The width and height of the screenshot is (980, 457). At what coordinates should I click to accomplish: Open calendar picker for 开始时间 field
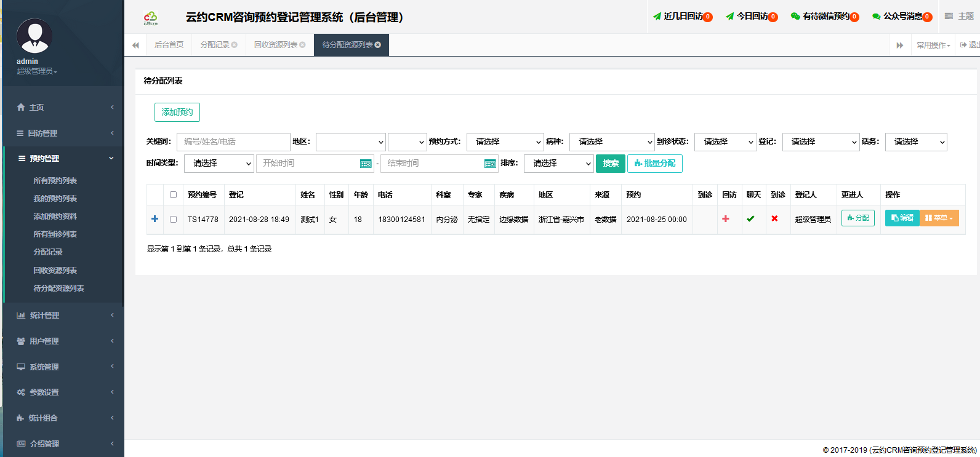point(366,164)
